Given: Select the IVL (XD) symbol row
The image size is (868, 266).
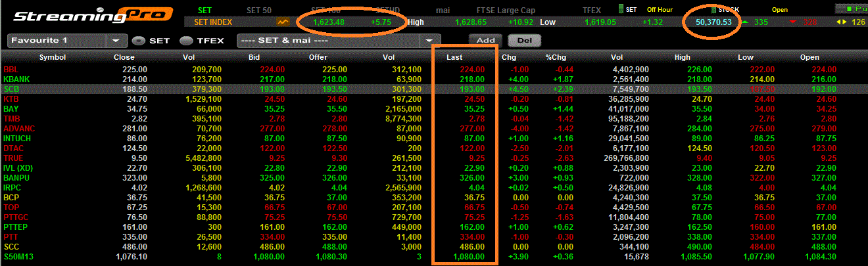Looking at the screenshot, I should tap(434, 168).
